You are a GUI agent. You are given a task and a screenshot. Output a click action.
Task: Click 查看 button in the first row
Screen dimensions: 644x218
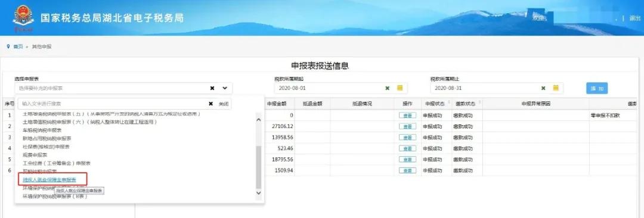point(407,116)
